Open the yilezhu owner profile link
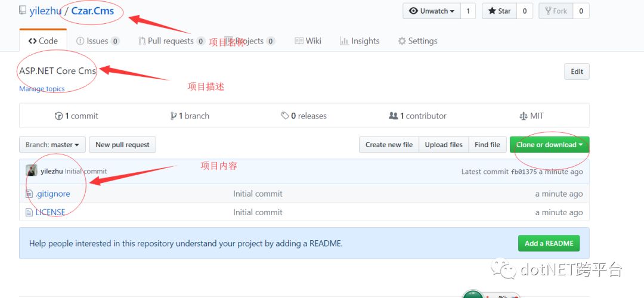Image resolution: width=644 pixels, height=298 pixels. click(x=45, y=11)
